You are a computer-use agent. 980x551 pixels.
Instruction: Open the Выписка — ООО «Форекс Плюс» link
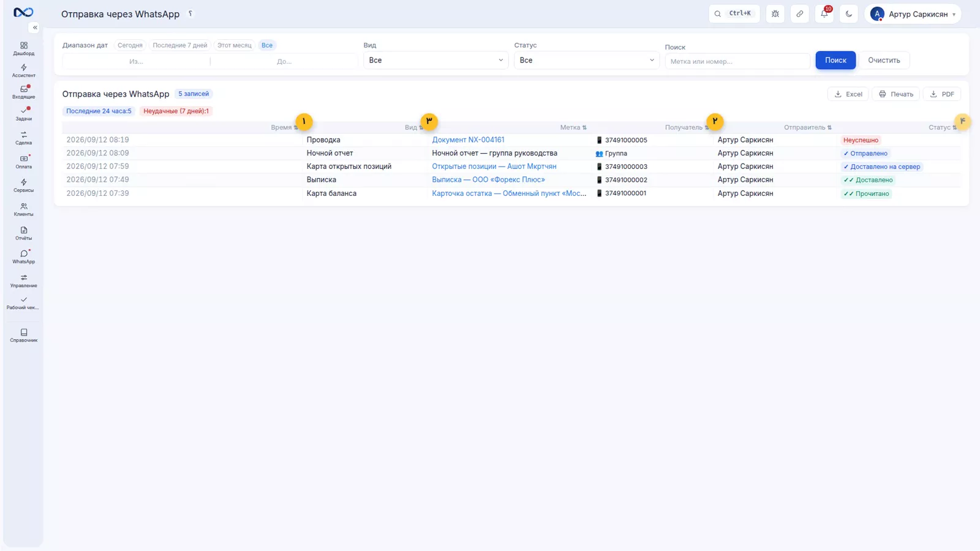pyautogui.click(x=488, y=180)
